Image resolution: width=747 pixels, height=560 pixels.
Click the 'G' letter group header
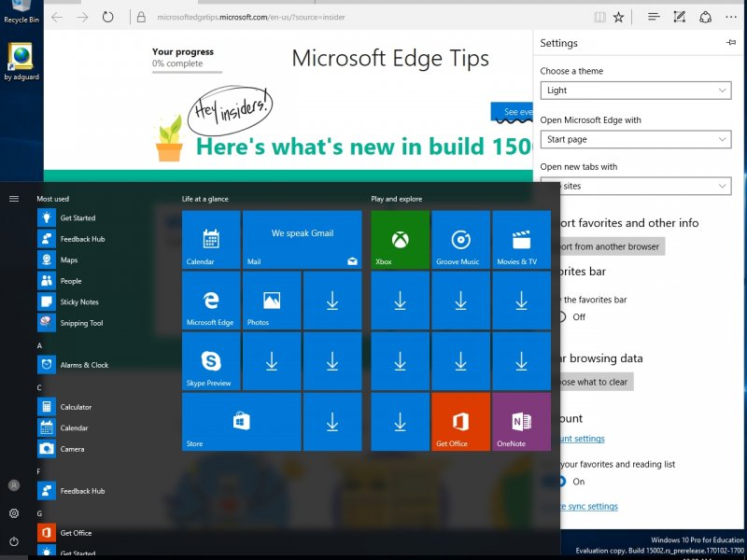coord(39,513)
